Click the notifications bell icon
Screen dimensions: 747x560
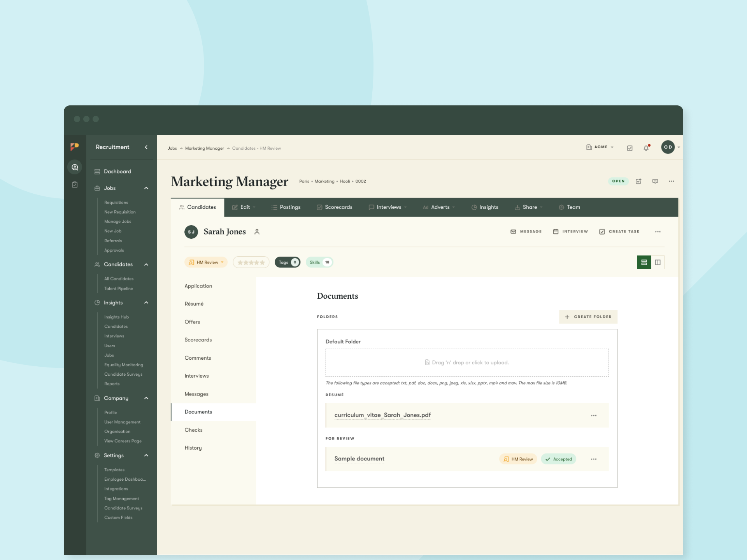[x=646, y=148]
